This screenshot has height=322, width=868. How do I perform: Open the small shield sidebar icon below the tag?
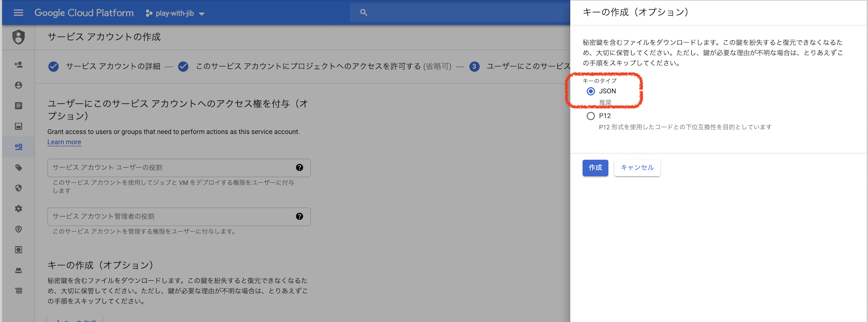tap(18, 188)
